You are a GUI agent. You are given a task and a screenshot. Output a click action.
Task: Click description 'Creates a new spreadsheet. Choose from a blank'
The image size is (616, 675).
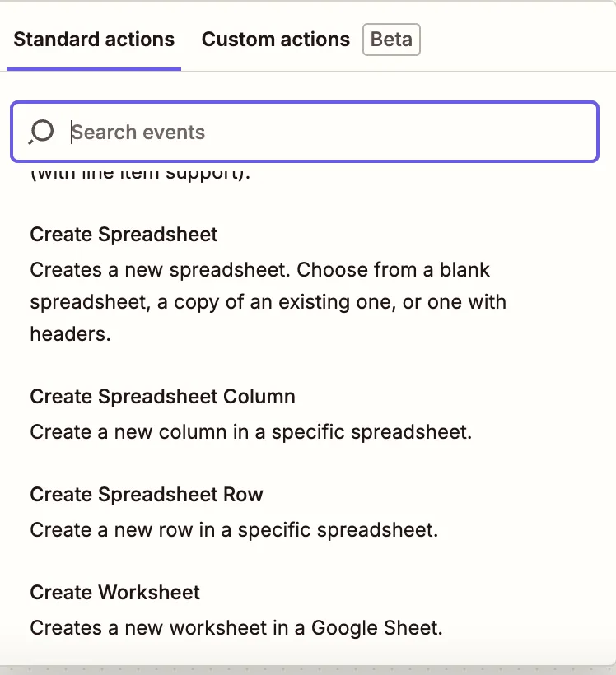[259, 270]
